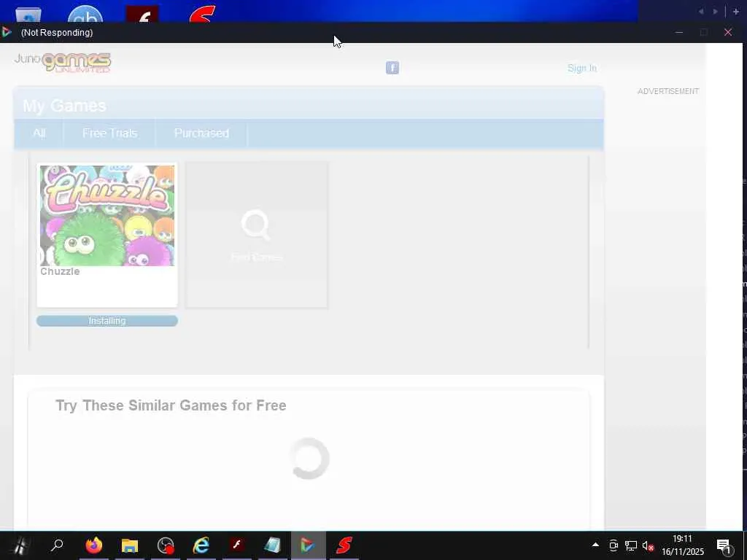Minimize the Not Responding window
The image size is (747, 560).
tap(679, 32)
